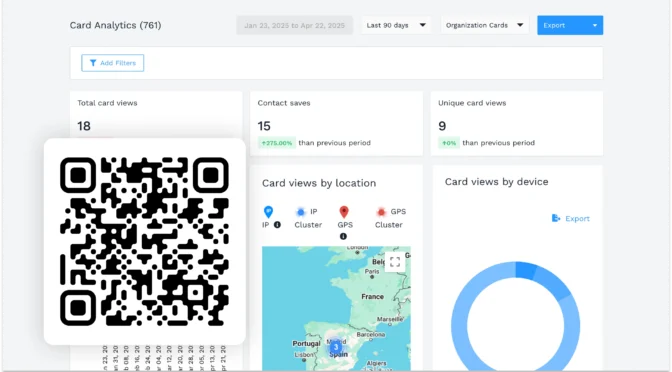
Task: Click the info icon next to IP
Action: coord(277,225)
